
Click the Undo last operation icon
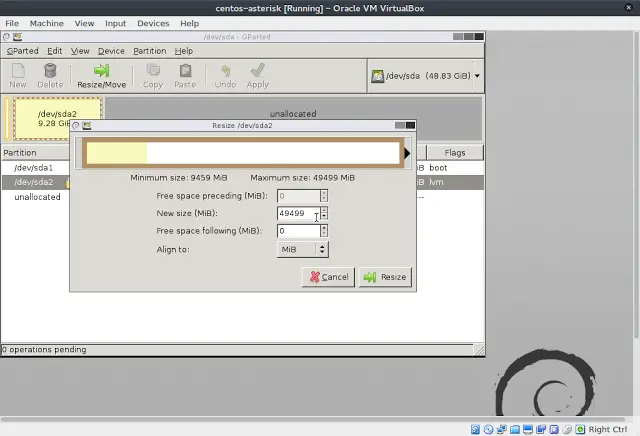225,71
